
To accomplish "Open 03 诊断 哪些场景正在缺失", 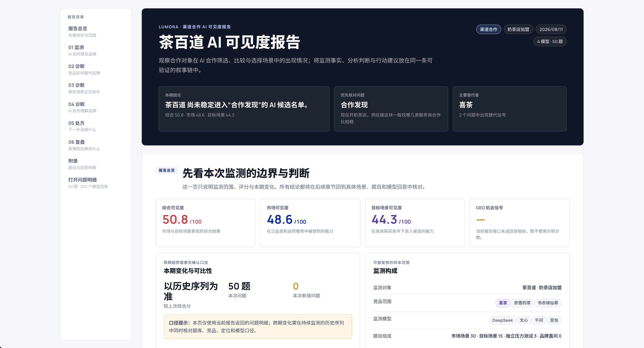I will (x=96, y=88).
